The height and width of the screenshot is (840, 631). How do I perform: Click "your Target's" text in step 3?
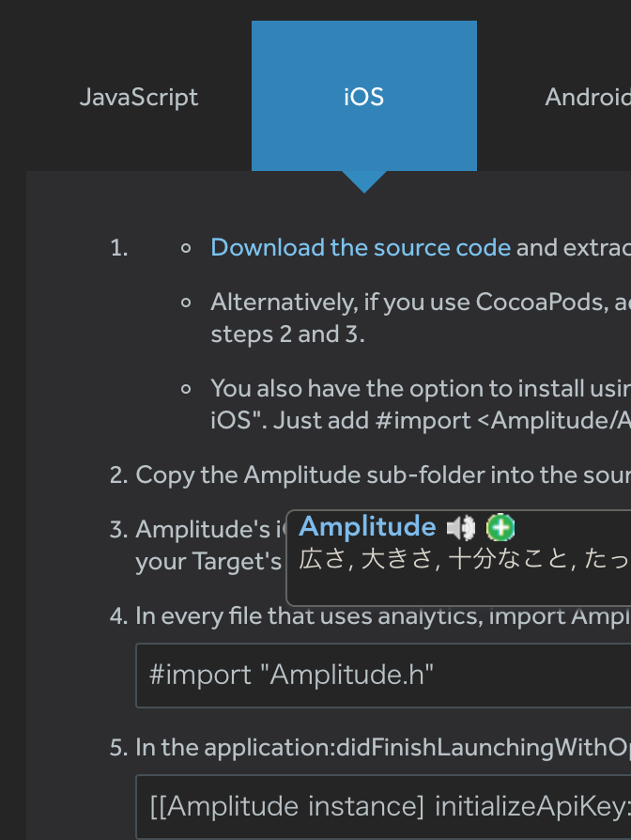[208, 562]
